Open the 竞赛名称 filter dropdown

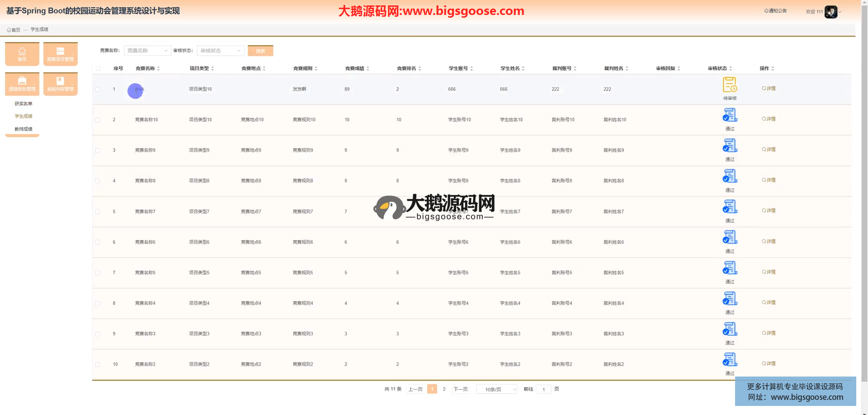coord(147,51)
